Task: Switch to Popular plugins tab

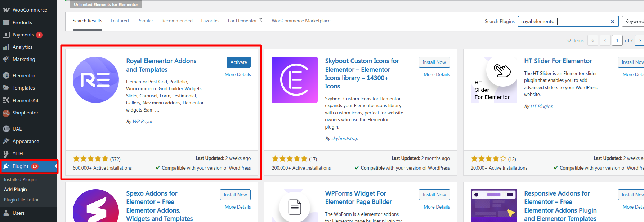Action: (145, 21)
